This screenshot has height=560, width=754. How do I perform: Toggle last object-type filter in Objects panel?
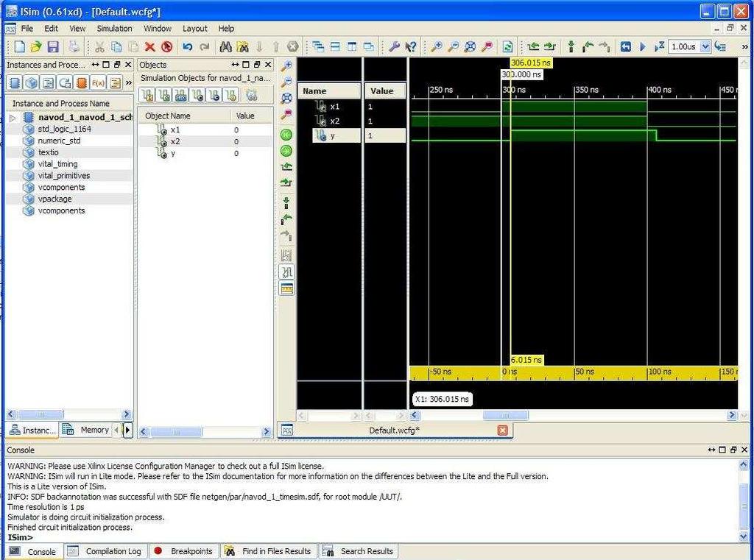(230, 96)
